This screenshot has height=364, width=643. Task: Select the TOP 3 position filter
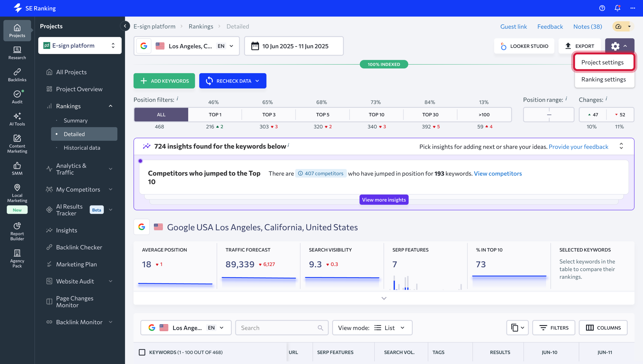tap(269, 115)
